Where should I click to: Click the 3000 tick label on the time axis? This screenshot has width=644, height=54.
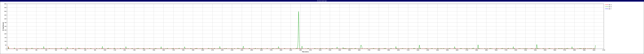pos(301,50)
